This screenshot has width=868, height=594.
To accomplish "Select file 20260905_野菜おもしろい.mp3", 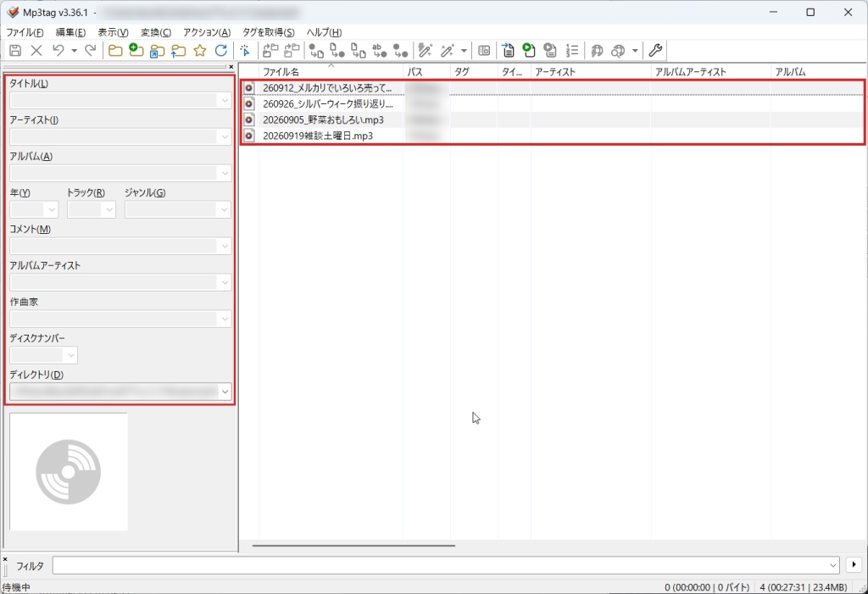I will [x=323, y=119].
